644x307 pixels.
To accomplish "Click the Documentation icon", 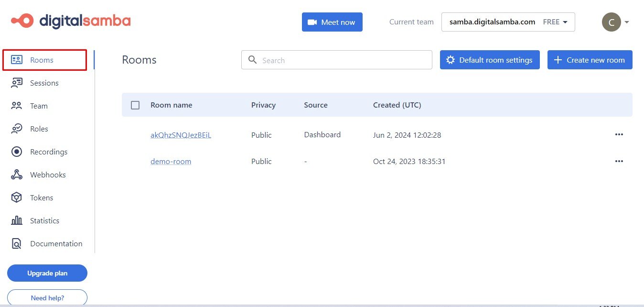I will click(x=17, y=243).
